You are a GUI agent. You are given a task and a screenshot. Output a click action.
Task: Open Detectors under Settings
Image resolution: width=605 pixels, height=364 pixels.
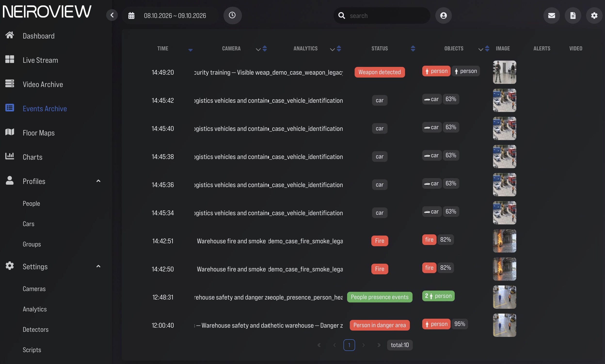click(x=36, y=330)
